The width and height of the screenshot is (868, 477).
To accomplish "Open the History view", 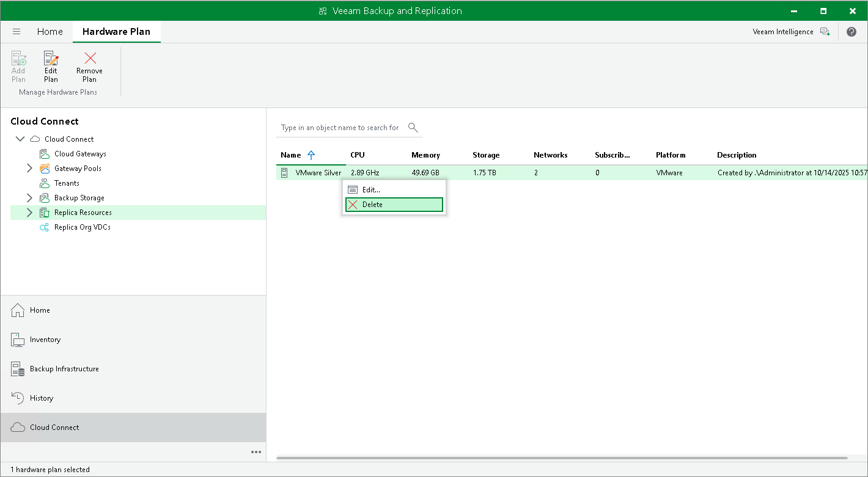I will [133, 398].
